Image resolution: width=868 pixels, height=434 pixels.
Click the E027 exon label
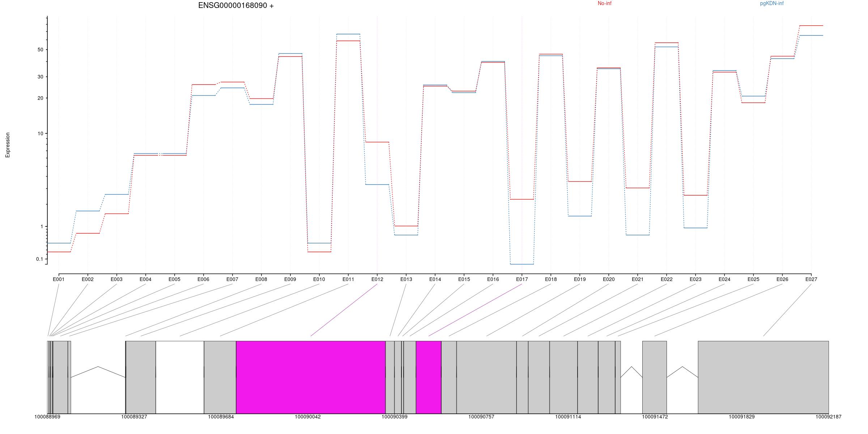[811, 279]
